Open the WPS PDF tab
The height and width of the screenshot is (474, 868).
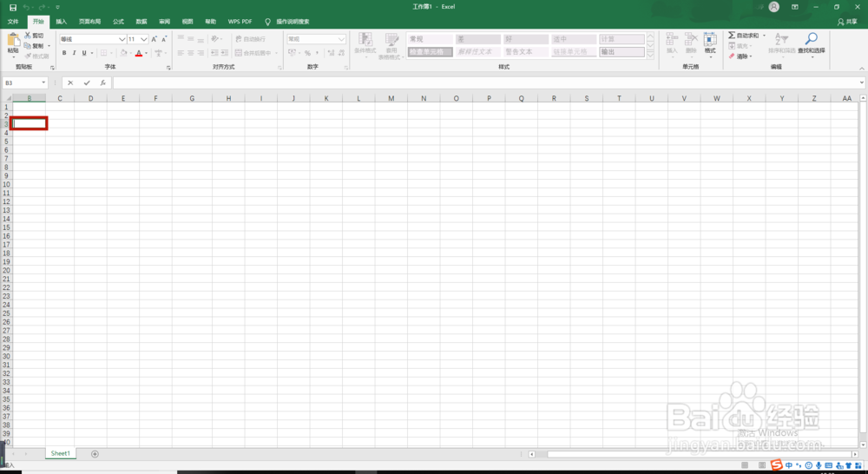coord(240,22)
